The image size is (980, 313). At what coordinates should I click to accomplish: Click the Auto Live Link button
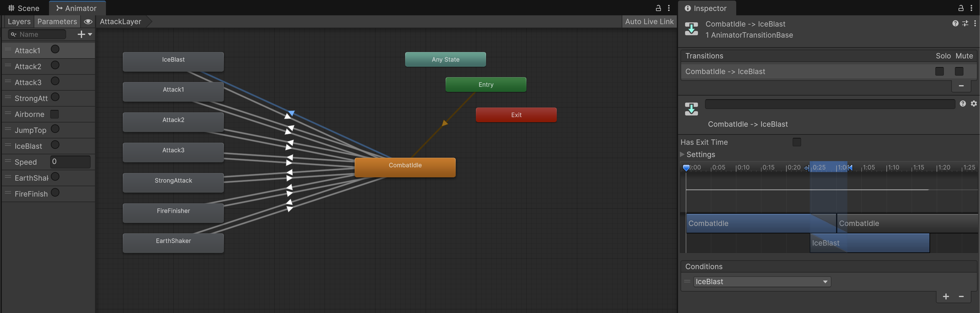point(649,22)
